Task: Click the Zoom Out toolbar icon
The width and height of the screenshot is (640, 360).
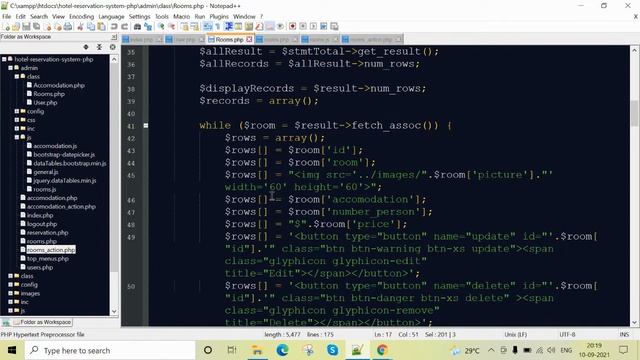Action: pos(171,27)
